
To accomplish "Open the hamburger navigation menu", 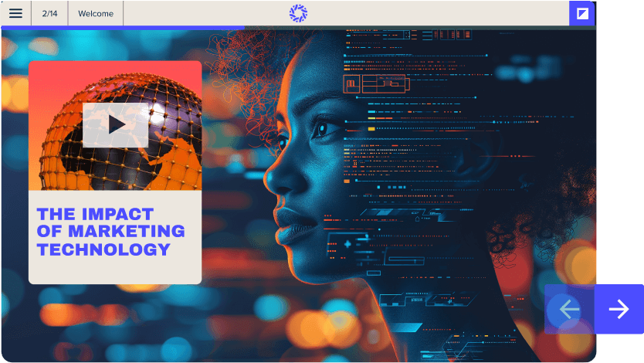I will tap(15, 13).
